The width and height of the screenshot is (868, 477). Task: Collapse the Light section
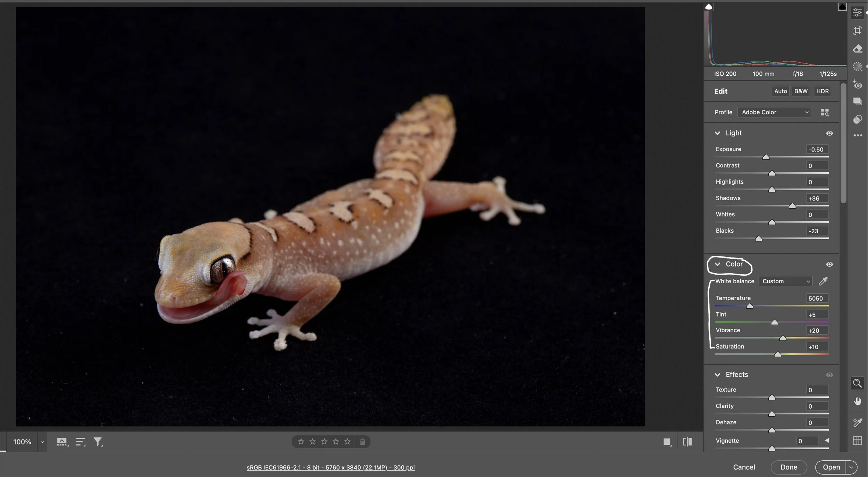pyautogui.click(x=718, y=133)
